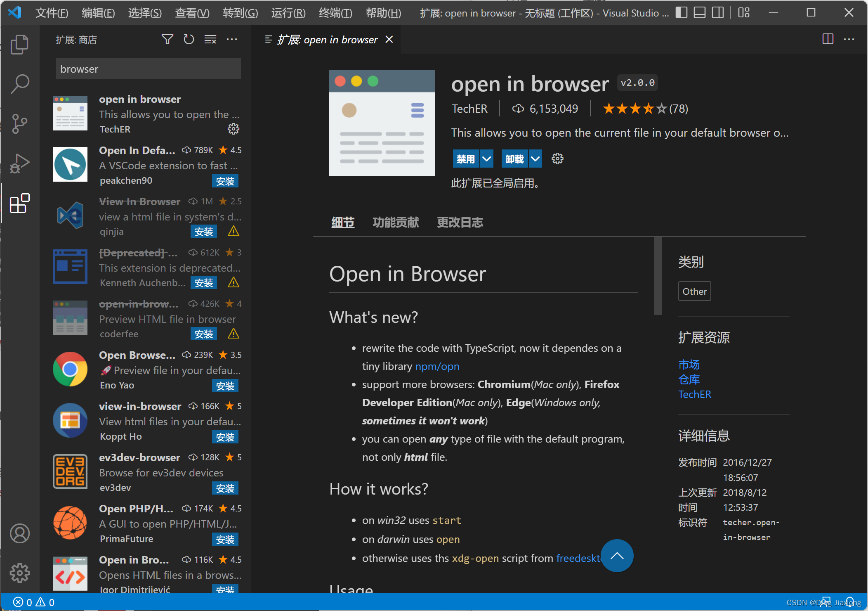This screenshot has height=611, width=868.
Task: Open TechER link under extension resources
Action: (695, 394)
